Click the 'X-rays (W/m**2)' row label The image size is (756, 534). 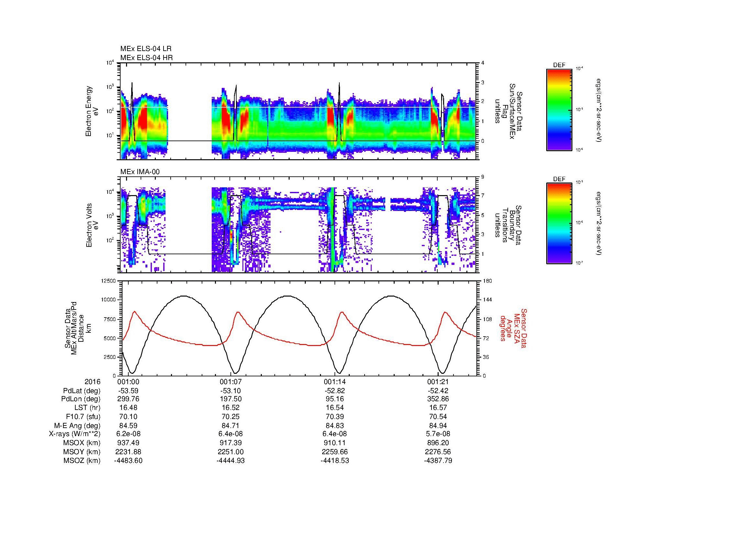click(x=75, y=434)
